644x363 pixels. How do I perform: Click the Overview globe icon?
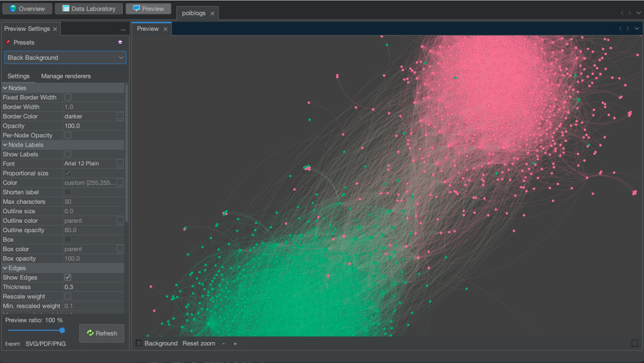coord(13,8)
